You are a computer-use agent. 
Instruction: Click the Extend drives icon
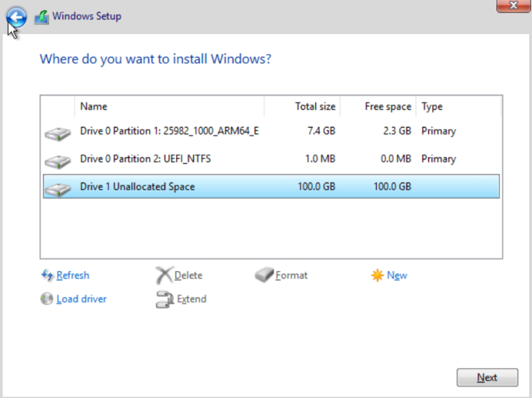[165, 299]
